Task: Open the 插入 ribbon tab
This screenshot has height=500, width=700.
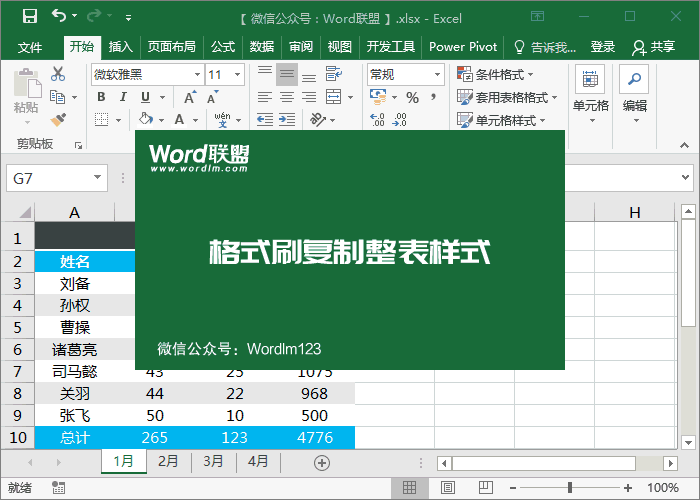Action: point(121,47)
